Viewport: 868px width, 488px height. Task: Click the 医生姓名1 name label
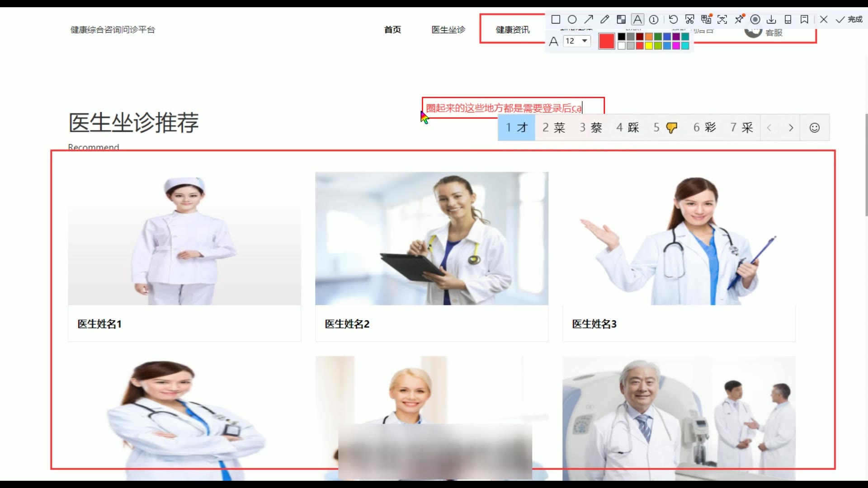point(99,324)
